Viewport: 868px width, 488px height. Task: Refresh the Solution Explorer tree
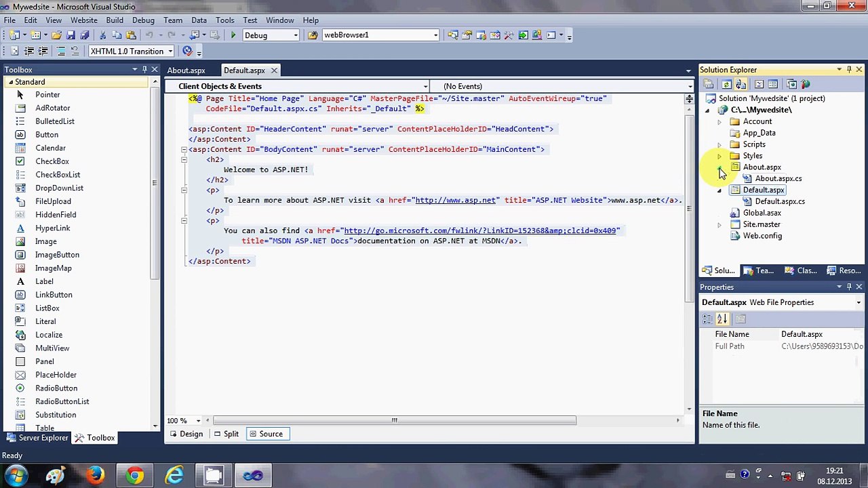point(726,85)
